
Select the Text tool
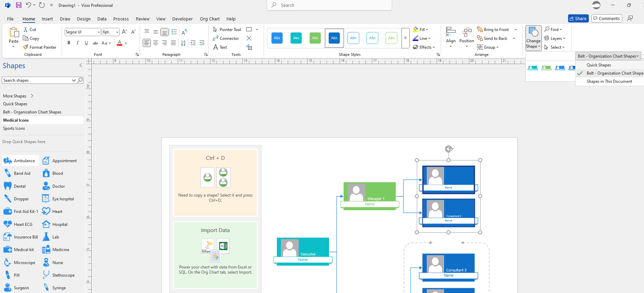[x=220, y=47]
